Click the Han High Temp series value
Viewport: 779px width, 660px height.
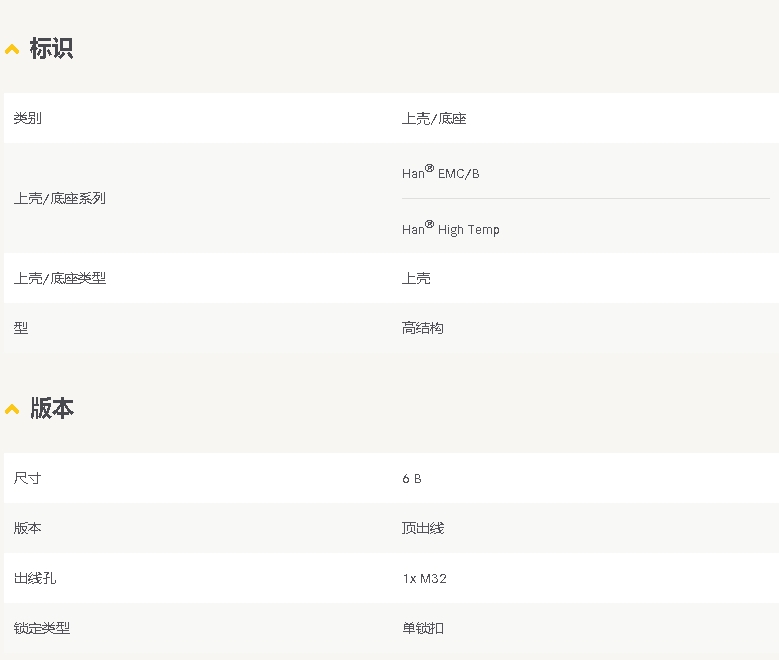point(451,229)
